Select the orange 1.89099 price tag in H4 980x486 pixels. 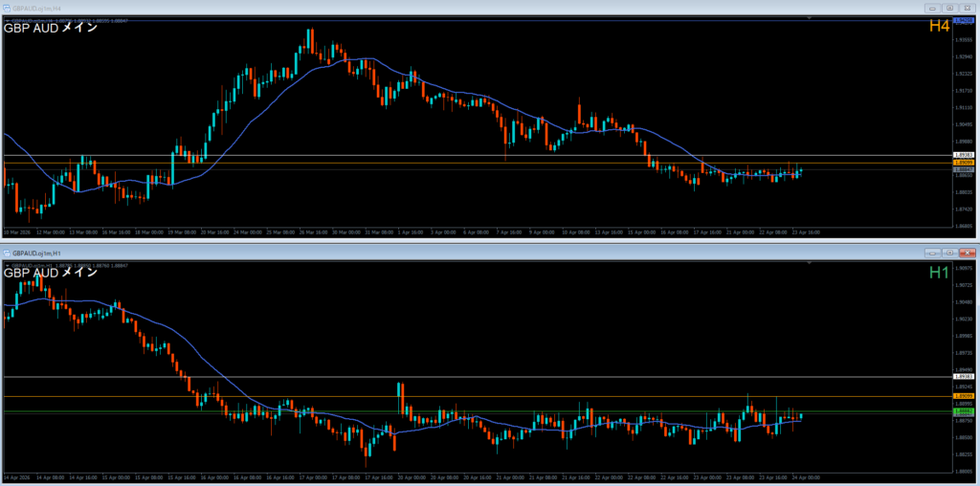point(964,163)
